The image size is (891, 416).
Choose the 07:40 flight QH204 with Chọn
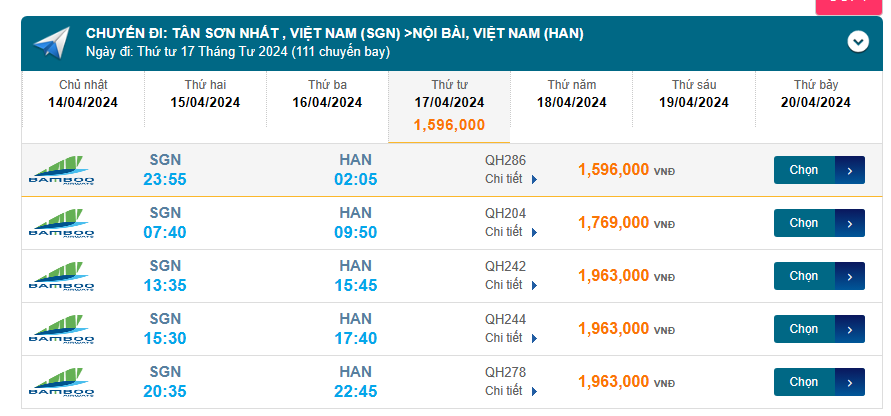click(818, 223)
